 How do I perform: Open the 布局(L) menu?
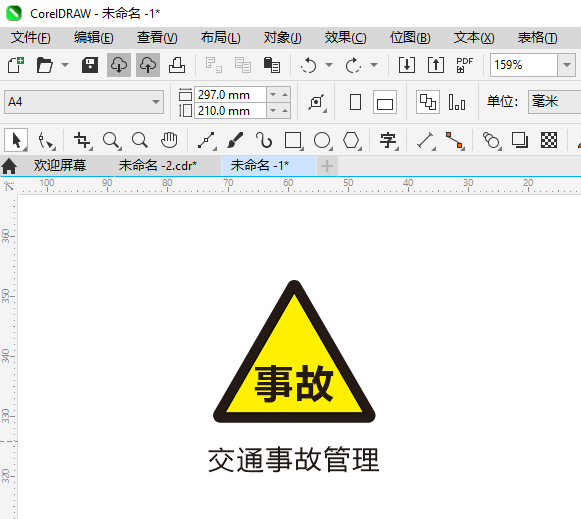pyautogui.click(x=220, y=38)
